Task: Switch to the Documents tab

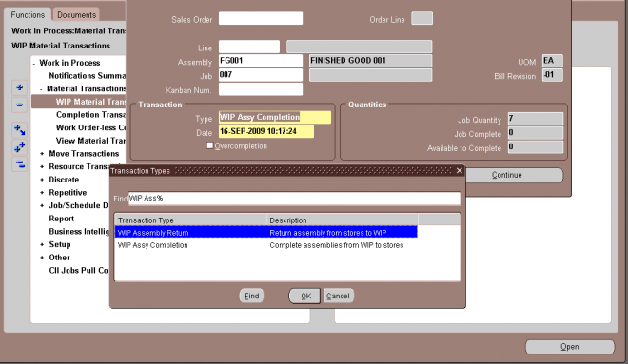Action: tap(76, 15)
